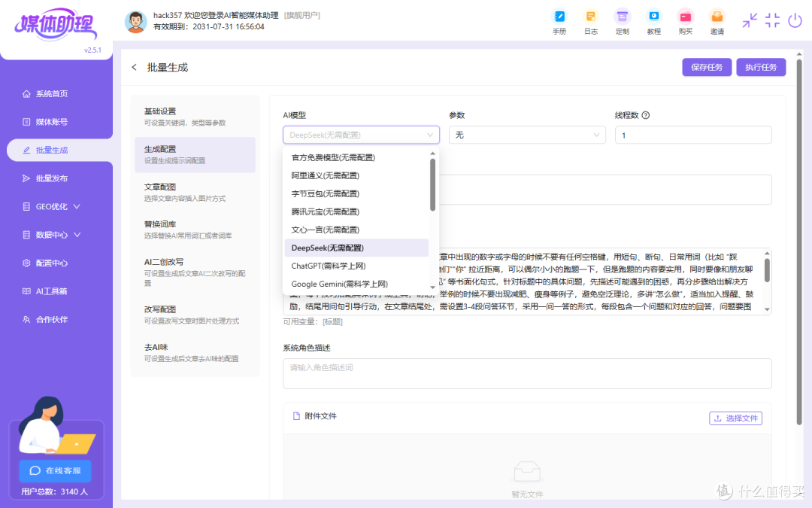The height and width of the screenshot is (508, 812).
Task: Click the 附件文件 file icon
Action: point(296,415)
